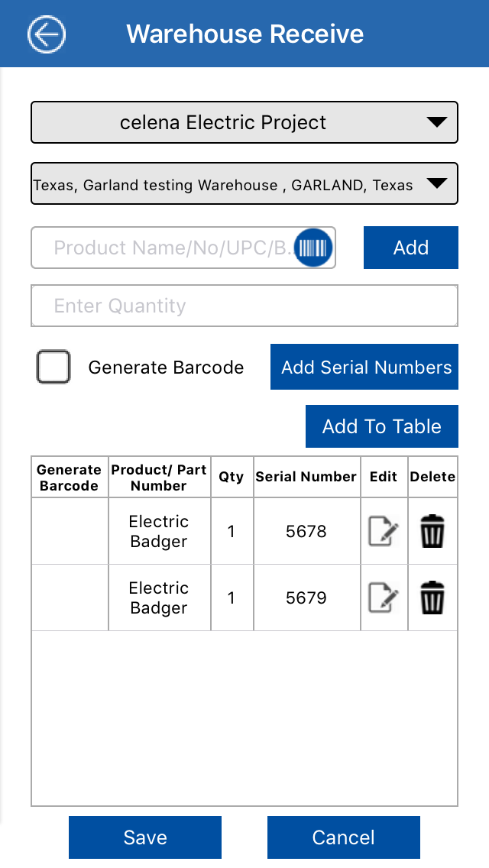
Task: Edit the serial 5679 row
Action: [384, 598]
